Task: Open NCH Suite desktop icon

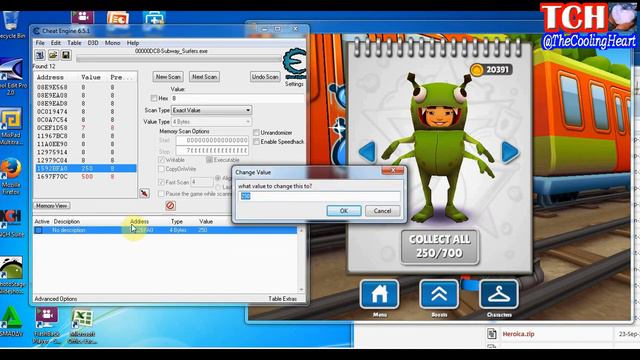Action: coord(11,224)
